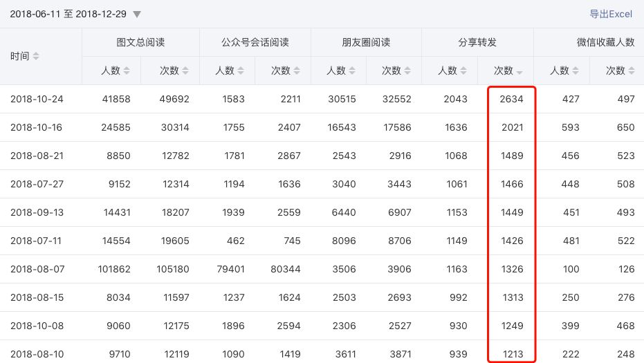Viewport: 644px width, 363px height.
Task: Click the value 126 favorites count cell
Action: 626,269
